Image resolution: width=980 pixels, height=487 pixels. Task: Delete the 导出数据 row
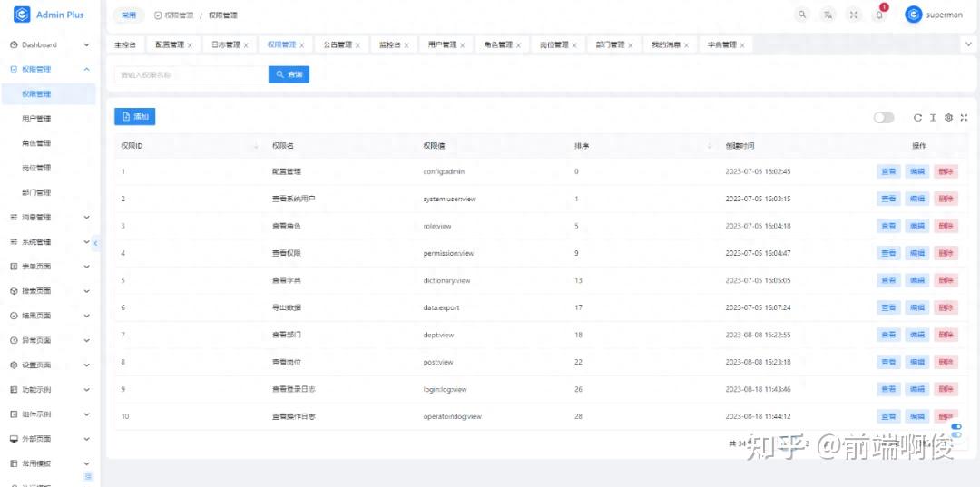tap(946, 307)
